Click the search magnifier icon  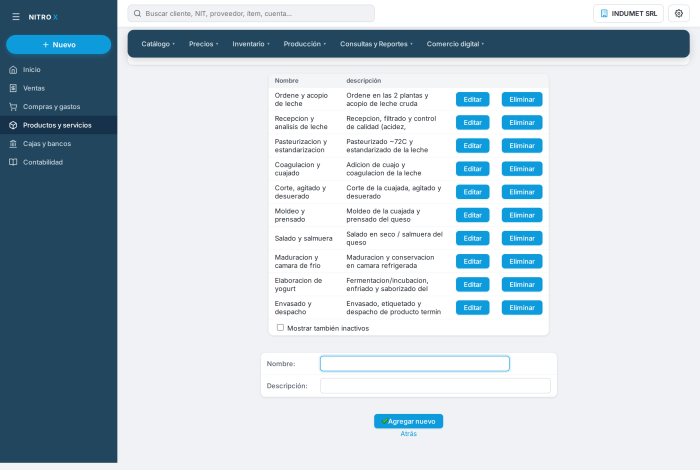[x=138, y=13]
